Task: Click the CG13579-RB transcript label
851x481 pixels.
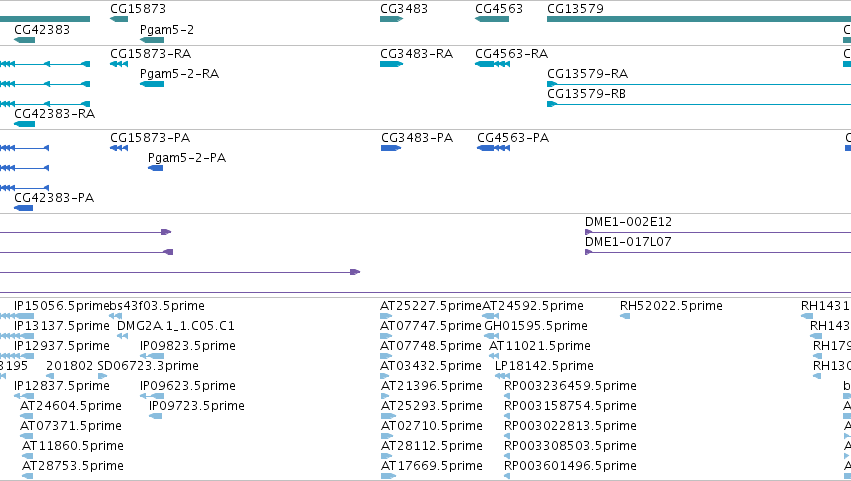Action: [586, 93]
